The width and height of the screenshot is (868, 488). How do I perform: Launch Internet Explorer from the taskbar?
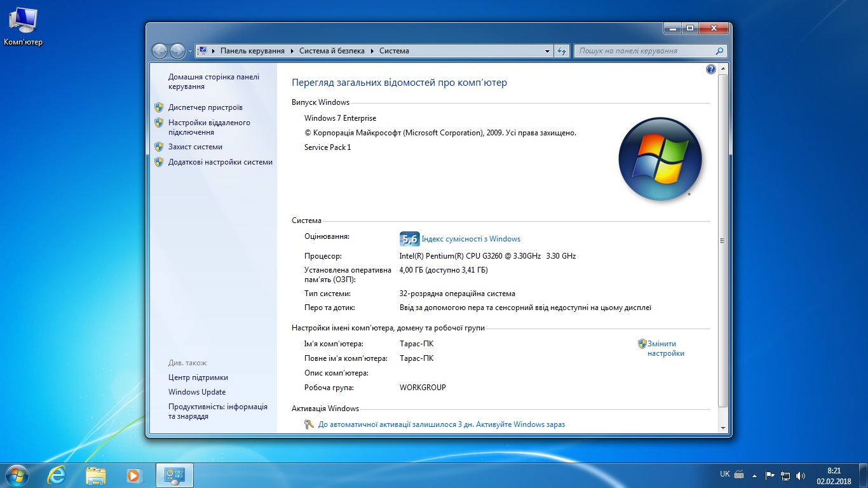[x=57, y=475]
